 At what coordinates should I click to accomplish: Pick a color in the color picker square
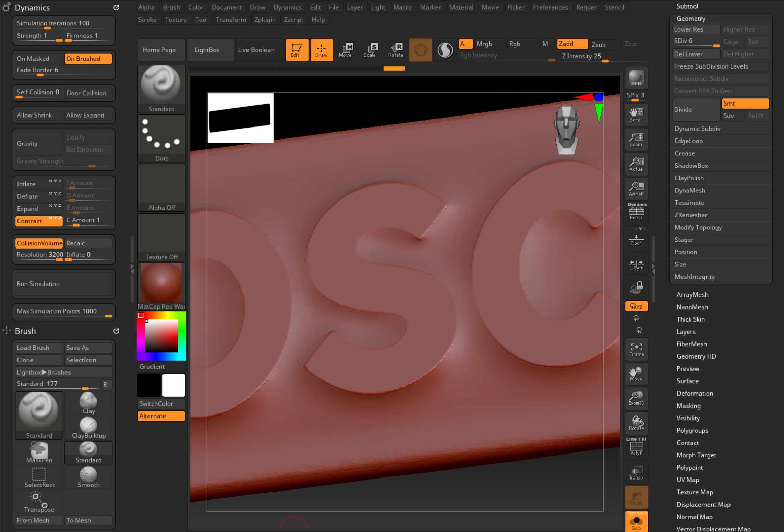pyautogui.click(x=161, y=336)
